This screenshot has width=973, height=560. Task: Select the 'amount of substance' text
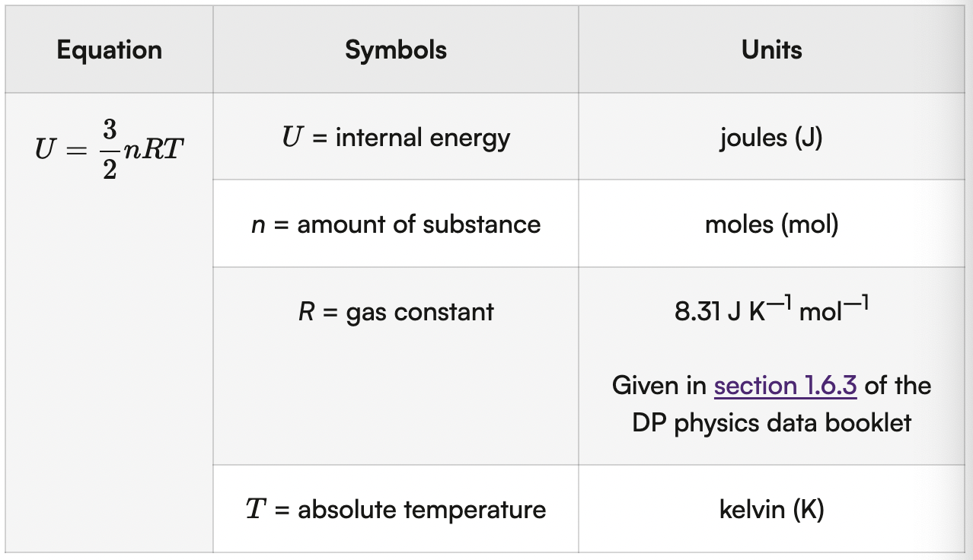[x=419, y=224]
